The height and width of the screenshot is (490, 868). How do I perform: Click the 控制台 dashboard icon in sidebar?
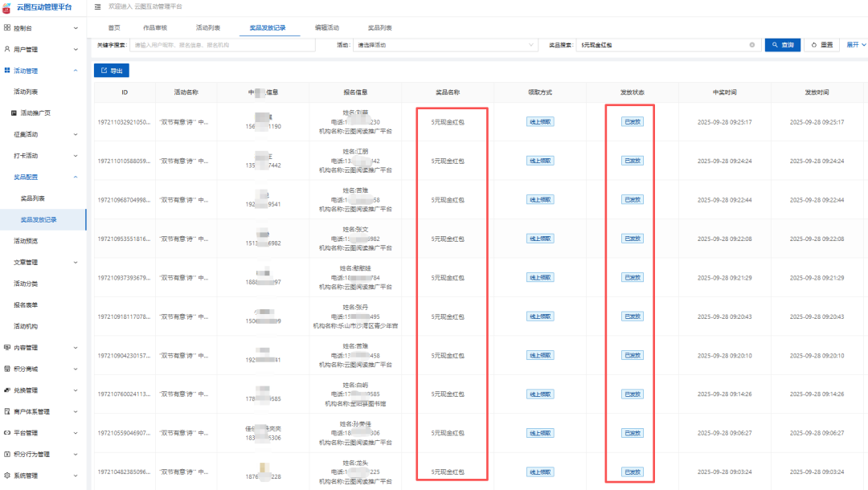[7, 28]
